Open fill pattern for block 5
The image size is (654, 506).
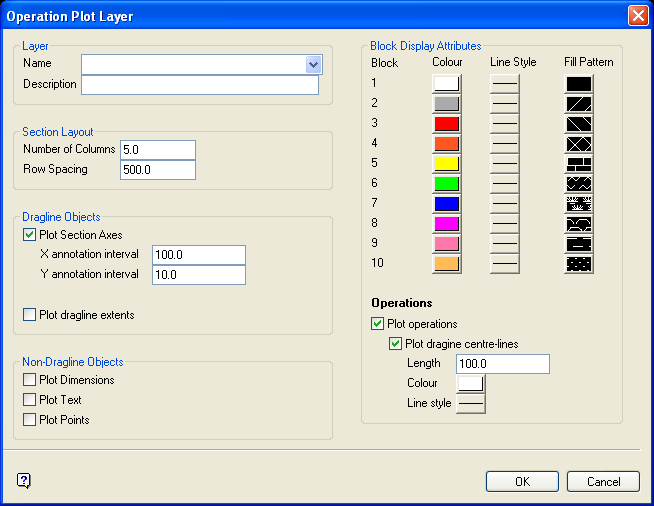(579, 164)
